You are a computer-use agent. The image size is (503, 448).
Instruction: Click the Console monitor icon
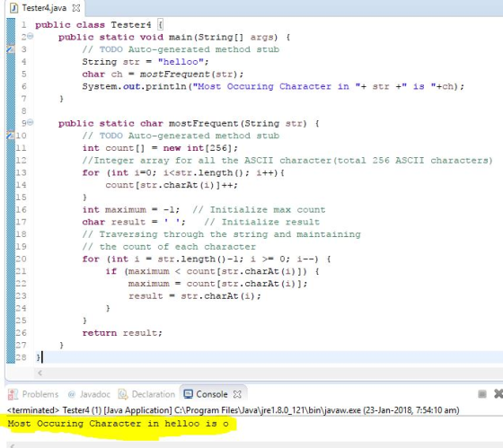[188, 394]
